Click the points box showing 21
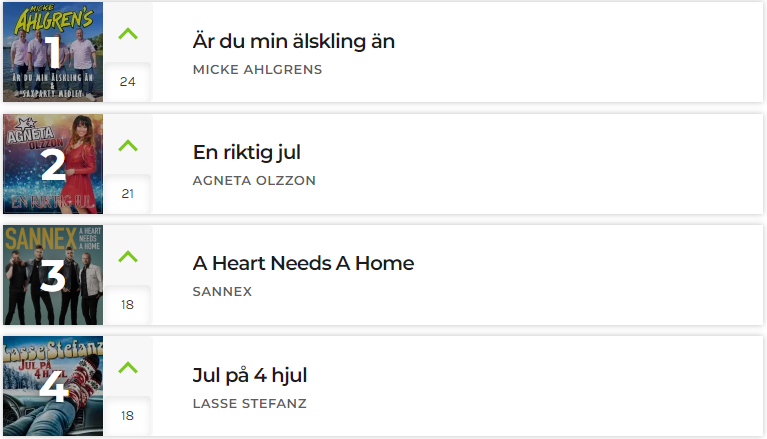The width and height of the screenshot is (767, 439). point(128,194)
